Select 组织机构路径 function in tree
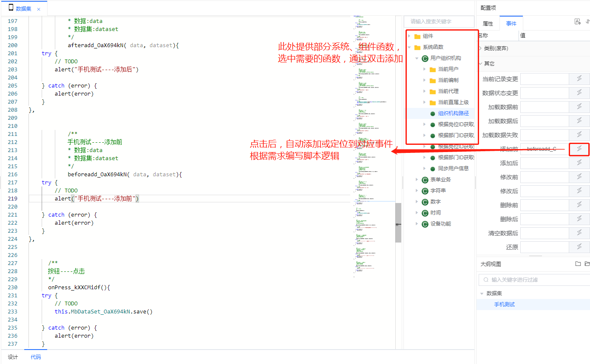 pyautogui.click(x=453, y=113)
